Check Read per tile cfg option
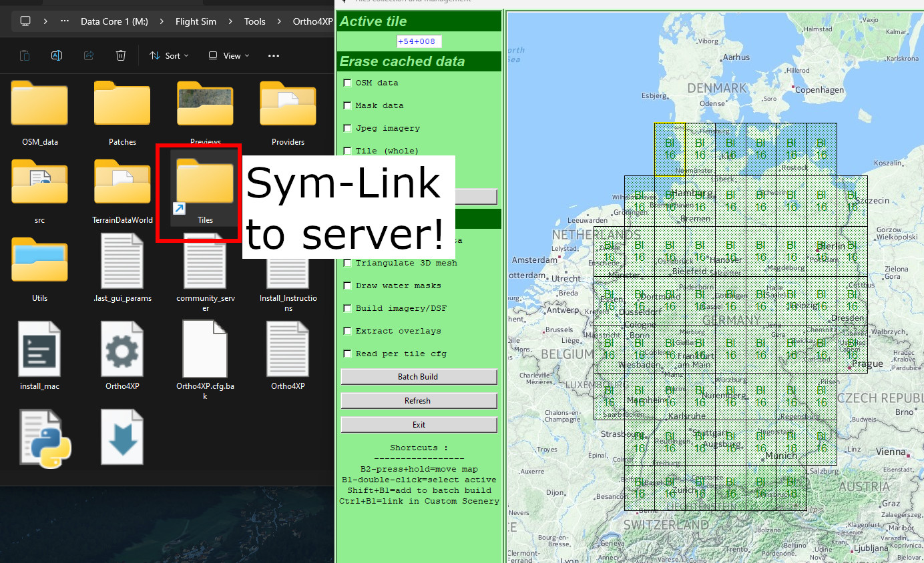924x563 pixels. click(347, 354)
